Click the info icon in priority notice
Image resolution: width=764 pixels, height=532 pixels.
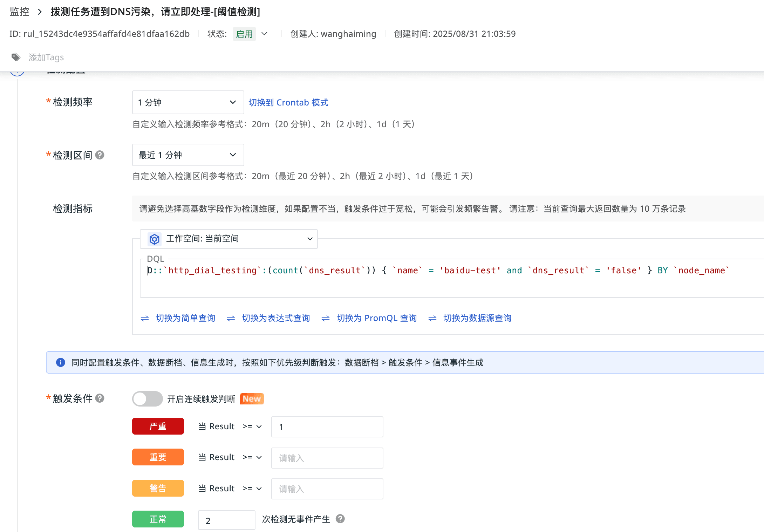[61, 362]
